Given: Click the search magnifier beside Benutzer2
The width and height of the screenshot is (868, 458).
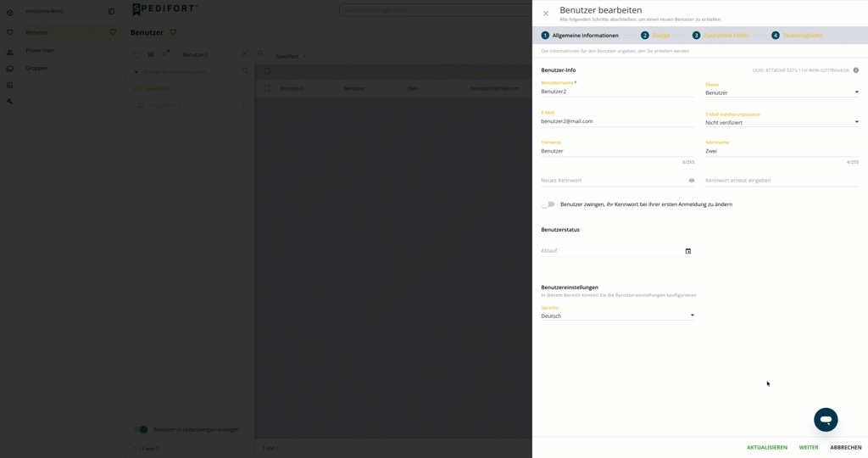Looking at the screenshot, I should click(260, 53).
